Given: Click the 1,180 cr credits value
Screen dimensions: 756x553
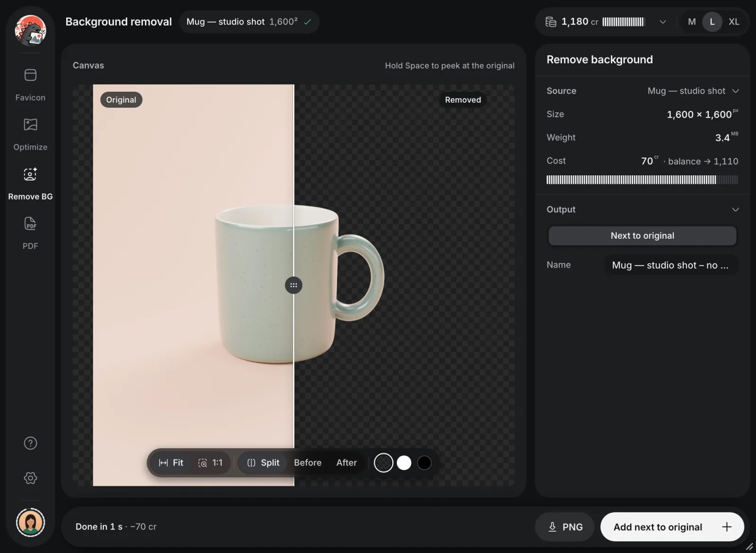Looking at the screenshot, I should point(580,22).
